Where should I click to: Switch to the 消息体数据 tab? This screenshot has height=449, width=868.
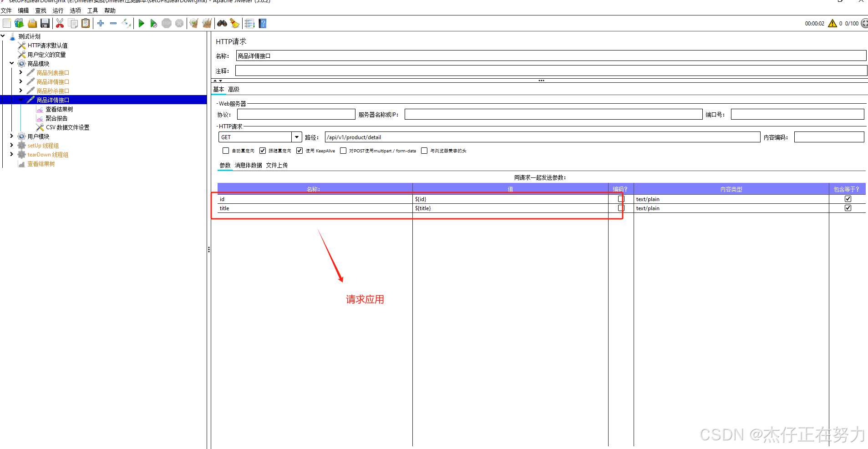[248, 165]
